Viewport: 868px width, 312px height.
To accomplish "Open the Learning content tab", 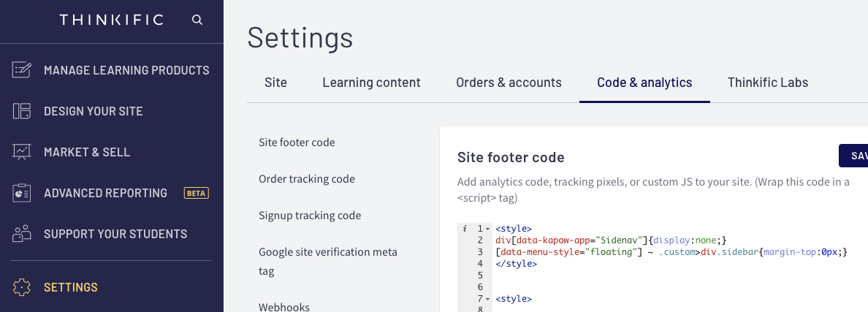I will 371,83.
